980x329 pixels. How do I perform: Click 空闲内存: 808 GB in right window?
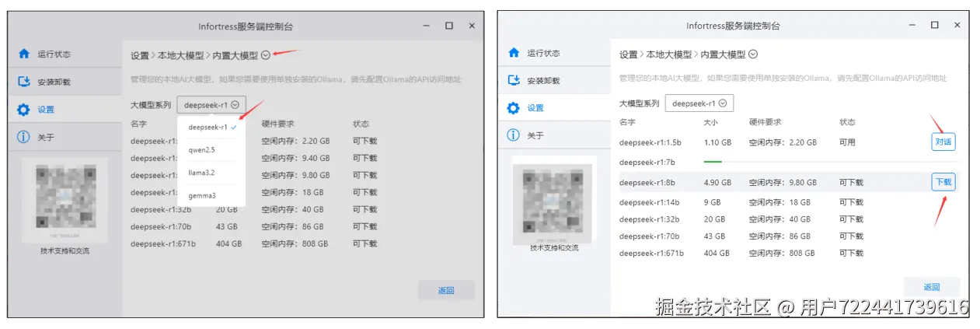click(781, 254)
